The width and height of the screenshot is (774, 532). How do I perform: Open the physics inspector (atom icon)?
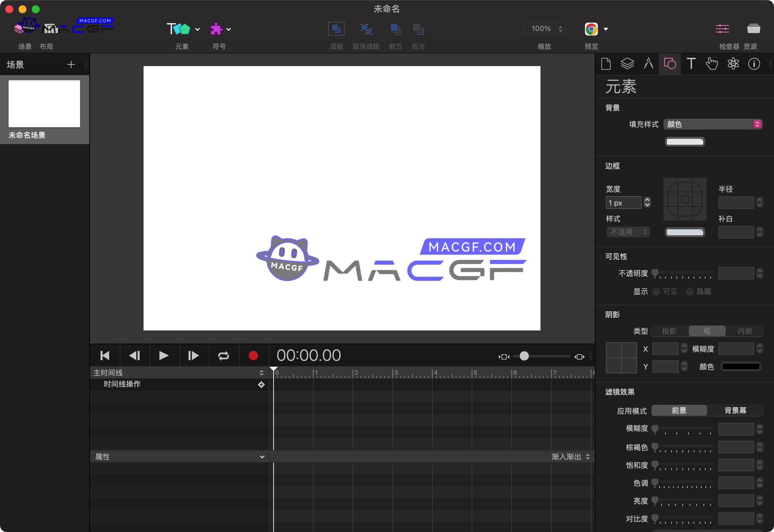click(733, 64)
